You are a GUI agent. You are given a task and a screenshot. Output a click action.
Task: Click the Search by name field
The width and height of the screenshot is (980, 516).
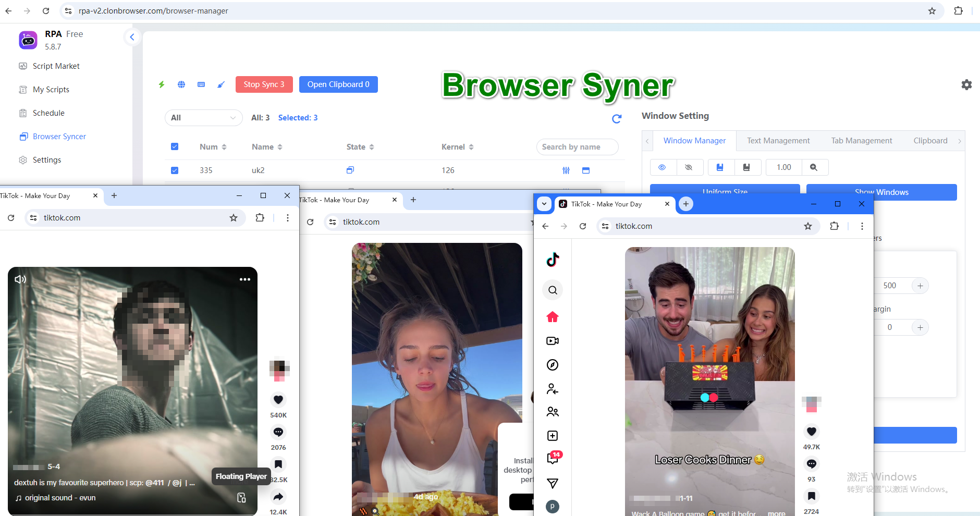click(x=577, y=147)
